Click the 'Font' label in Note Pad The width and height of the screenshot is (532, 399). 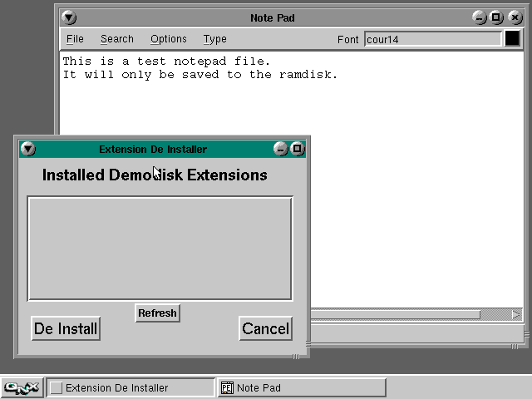point(347,40)
